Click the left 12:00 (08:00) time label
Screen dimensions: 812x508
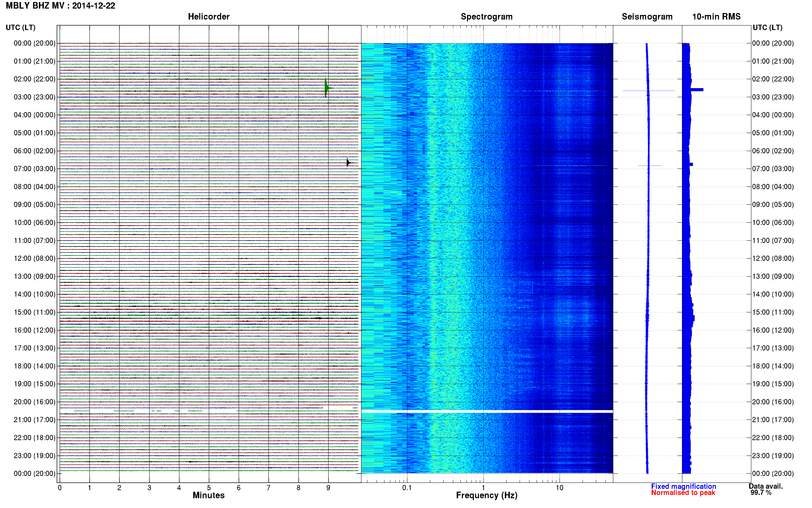point(35,258)
